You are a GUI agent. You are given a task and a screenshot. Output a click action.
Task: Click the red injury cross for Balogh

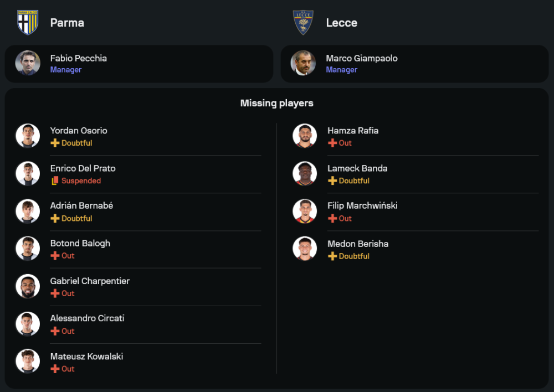click(55, 256)
